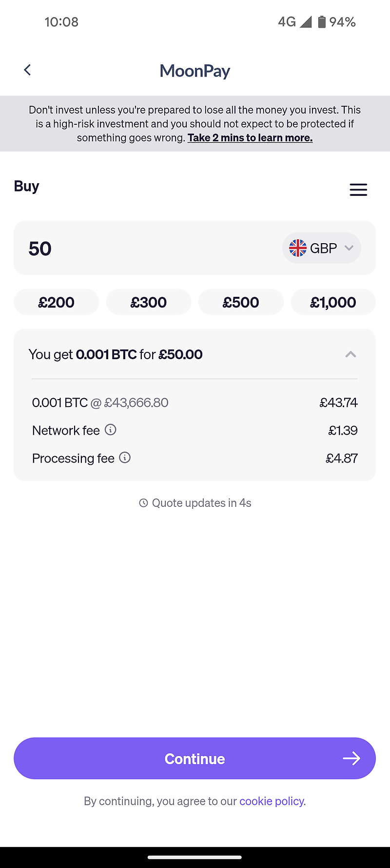Screen dimensions: 390x868
Task: Choose the £500 quick amount
Action: [241, 302]
